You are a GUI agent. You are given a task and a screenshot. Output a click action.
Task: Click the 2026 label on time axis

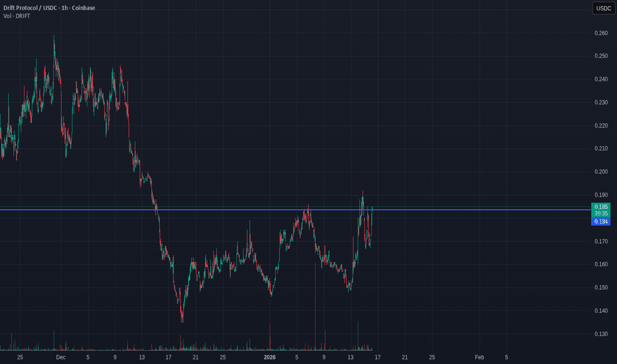tap(269, 357)
